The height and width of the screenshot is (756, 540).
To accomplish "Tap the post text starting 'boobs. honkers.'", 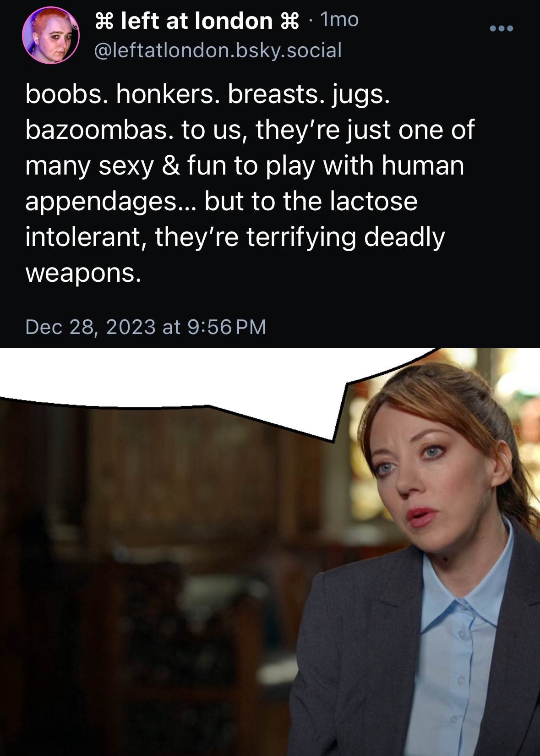I will pyautogui.click(x=250, y=183).
